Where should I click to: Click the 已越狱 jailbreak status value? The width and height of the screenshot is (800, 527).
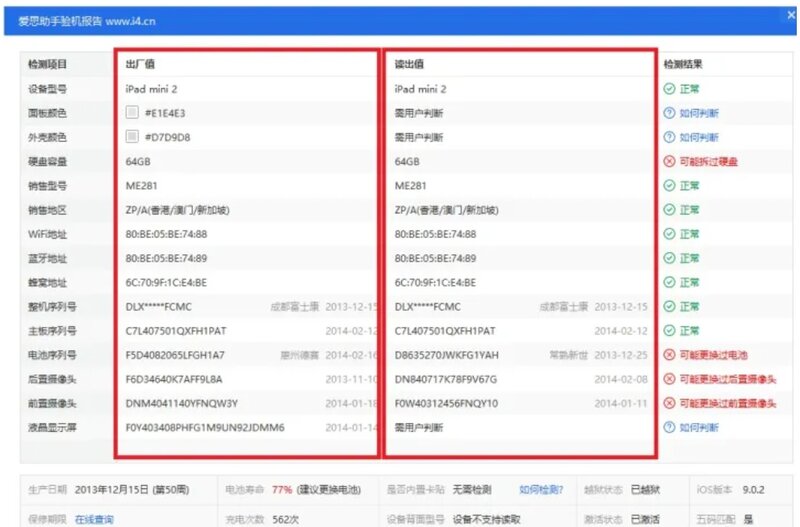point(645,490)
